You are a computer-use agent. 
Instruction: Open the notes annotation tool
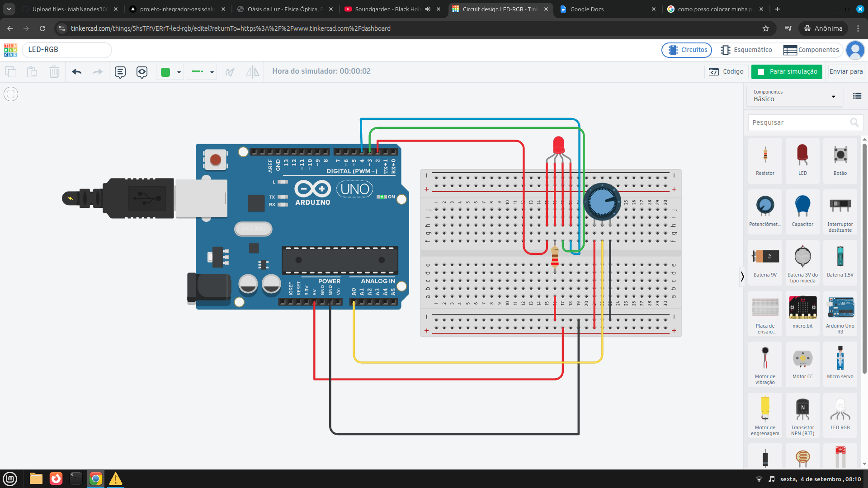120,72
